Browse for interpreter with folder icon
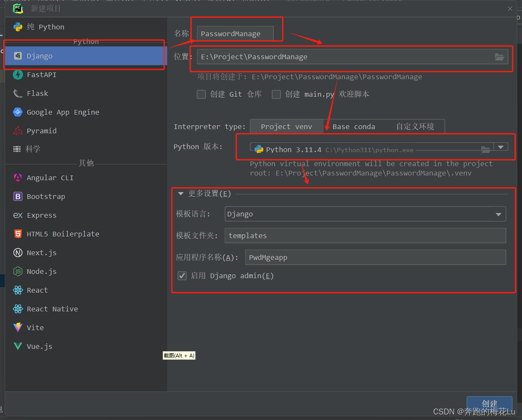522x420 pixels. click(x=486, y=149)
